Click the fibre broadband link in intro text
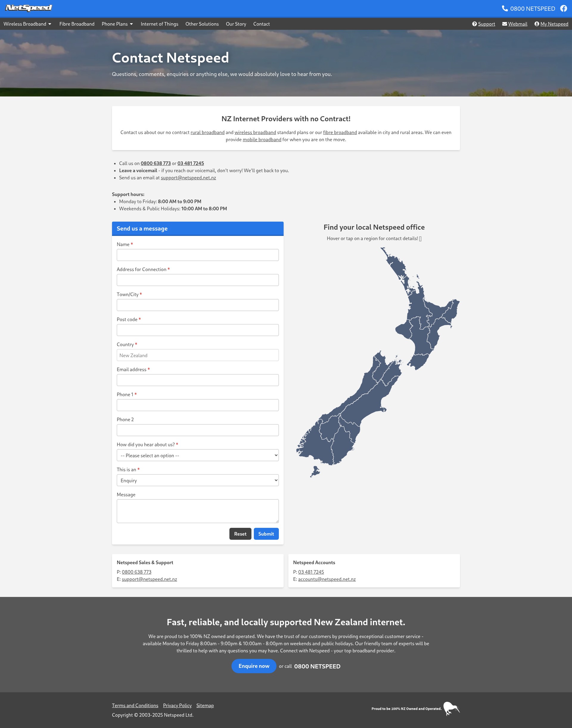This screenshot has height=728, width=572. pos(340,132)
